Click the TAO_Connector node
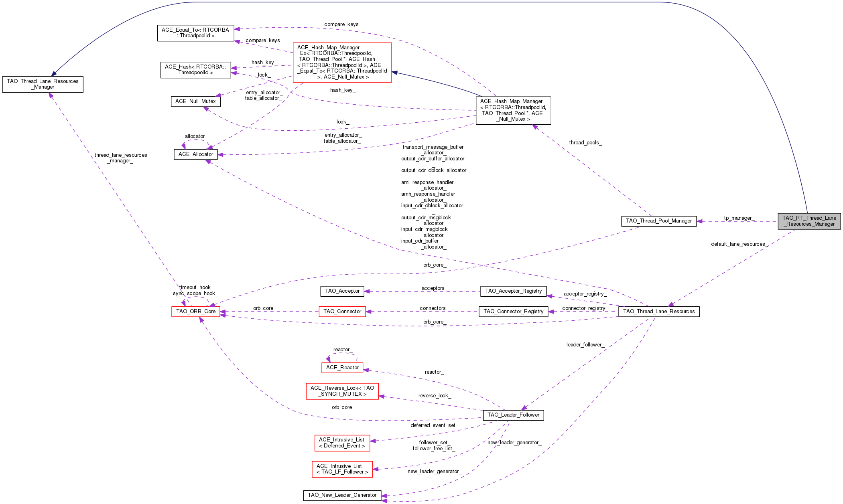This screenshot has width=843, height=504. [342, 312]
